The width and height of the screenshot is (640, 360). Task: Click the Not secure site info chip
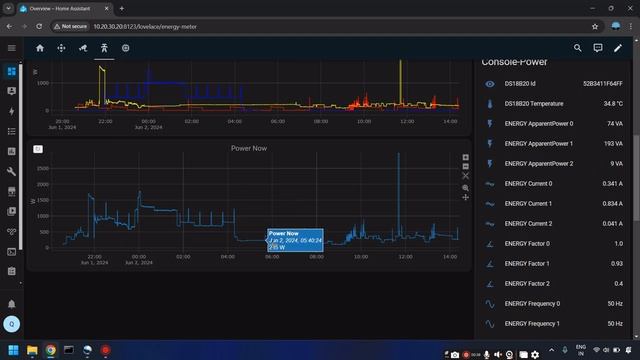(x=71, y=27)
